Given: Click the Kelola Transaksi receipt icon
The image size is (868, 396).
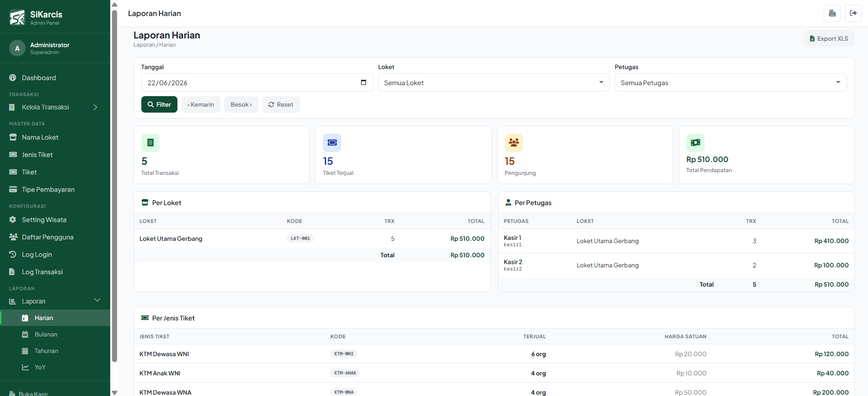Looking at the screenshot, I should 12,107.
